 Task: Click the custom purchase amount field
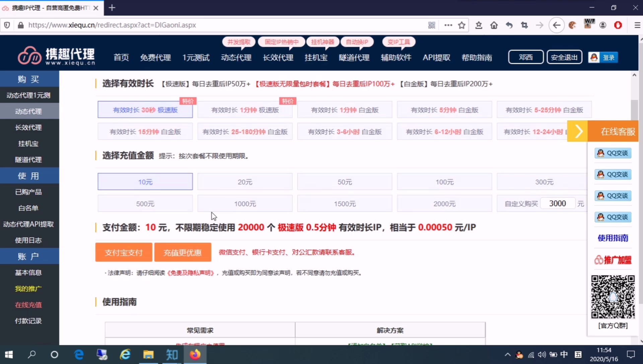tap(558, 203)
